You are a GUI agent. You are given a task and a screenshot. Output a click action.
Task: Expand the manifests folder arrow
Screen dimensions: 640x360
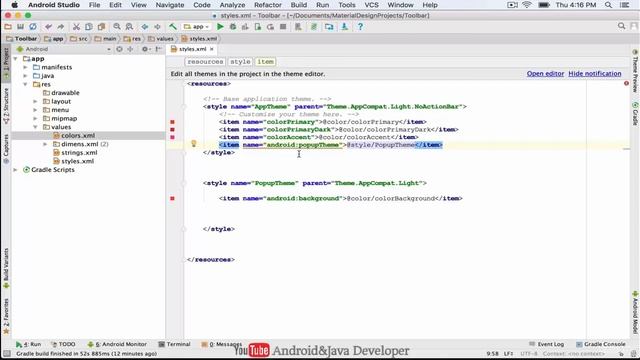[25, 67]
